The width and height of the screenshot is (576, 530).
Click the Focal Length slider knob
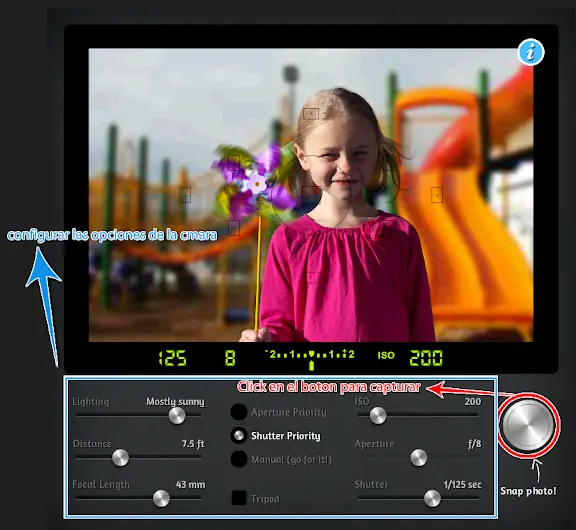click(x=161, y=498)
